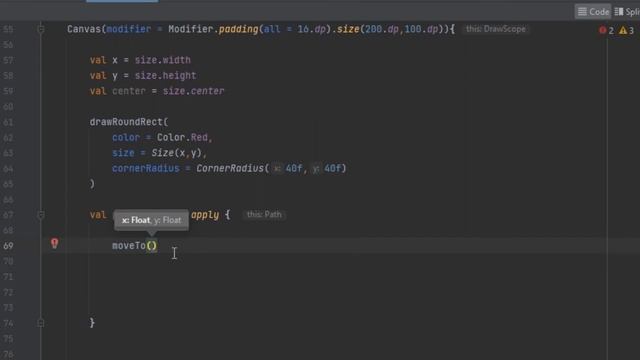
Task: Click the 'apply' keyword on line 67
Action: click(x=205, y=215)
